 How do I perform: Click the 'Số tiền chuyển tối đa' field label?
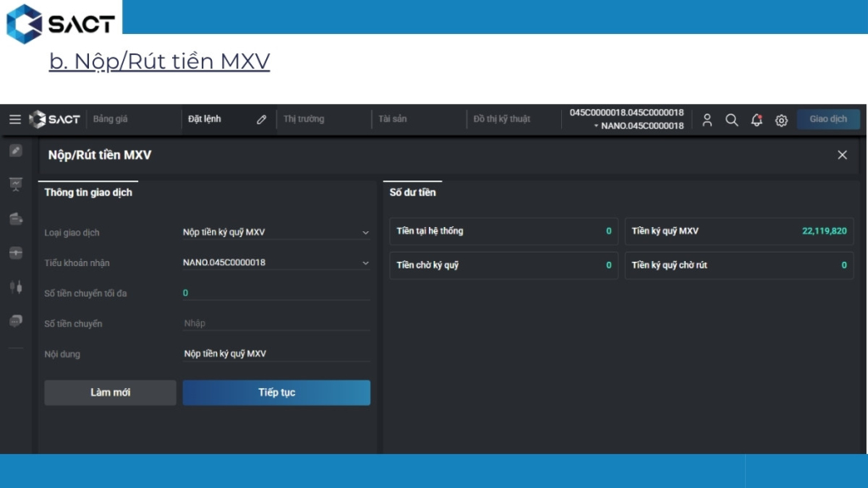pos(86,294)
